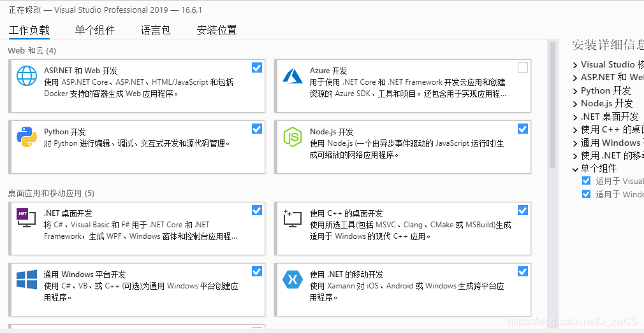Click the Node.js hexagon icon
This screenshot has width=644, height=333.
(293, 137)
